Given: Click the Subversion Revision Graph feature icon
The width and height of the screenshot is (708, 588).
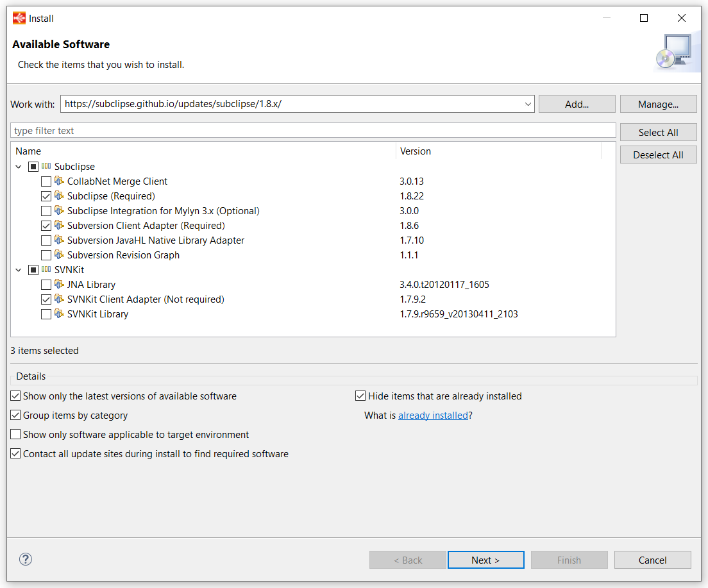Looking at the screenshot, I should click(x=59, y=255).
